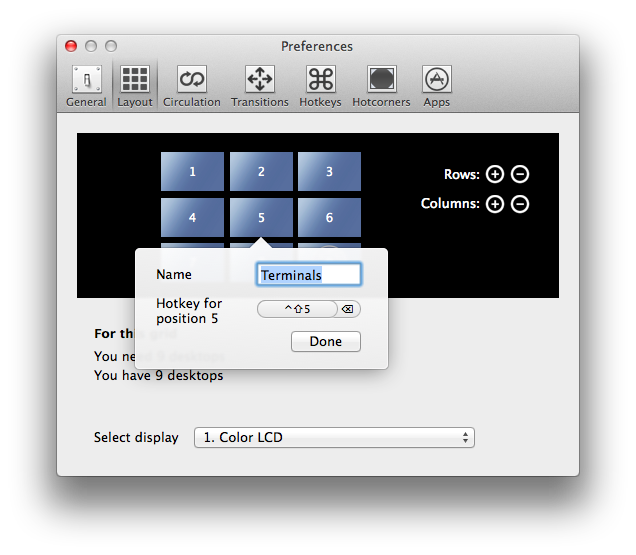
Task: Add a column with the plus icon
Action: coord(495,205)
